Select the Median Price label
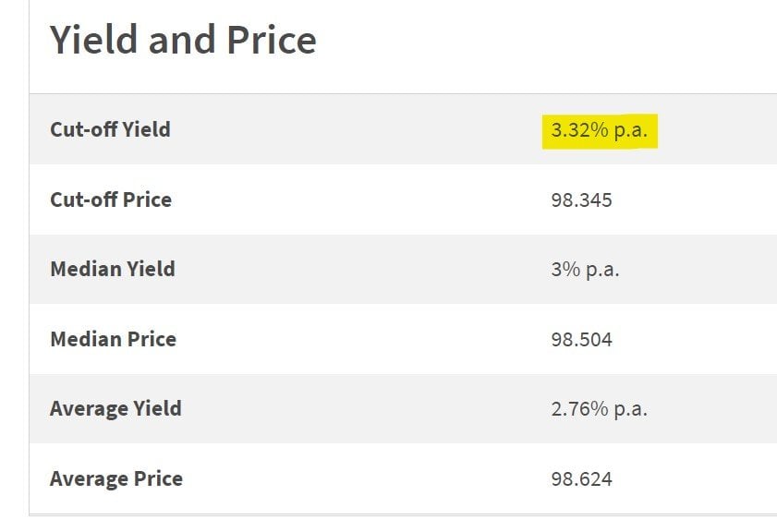The width and height of the screenshot is (777, 532). coord(113,339)
